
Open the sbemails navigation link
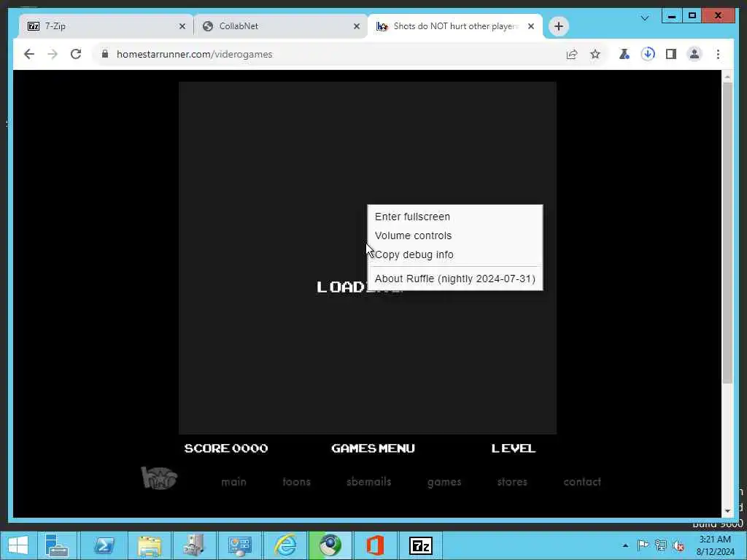[x=368, y=482]
